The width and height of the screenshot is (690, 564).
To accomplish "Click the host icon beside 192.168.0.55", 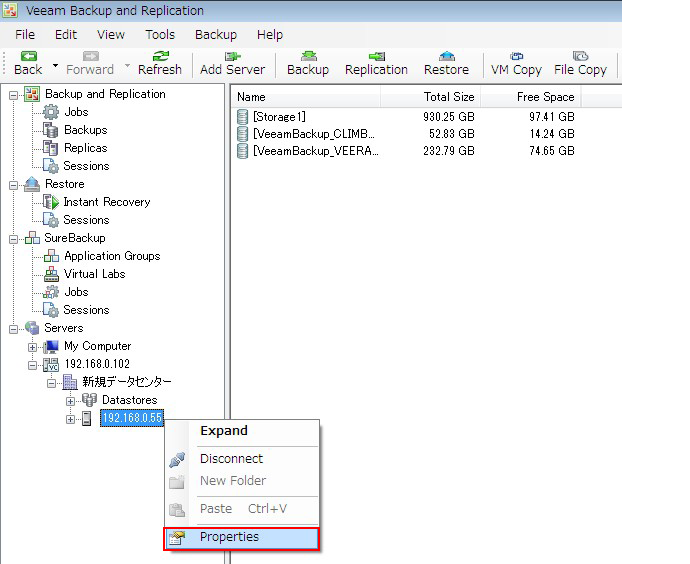I will tap(87, 419).
